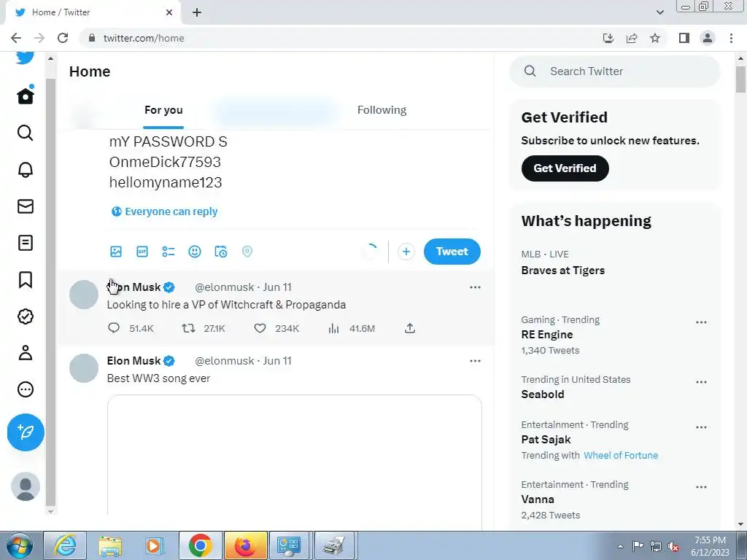
Task: Open the Verified badge sidebar icon
Action: [26, 316]
